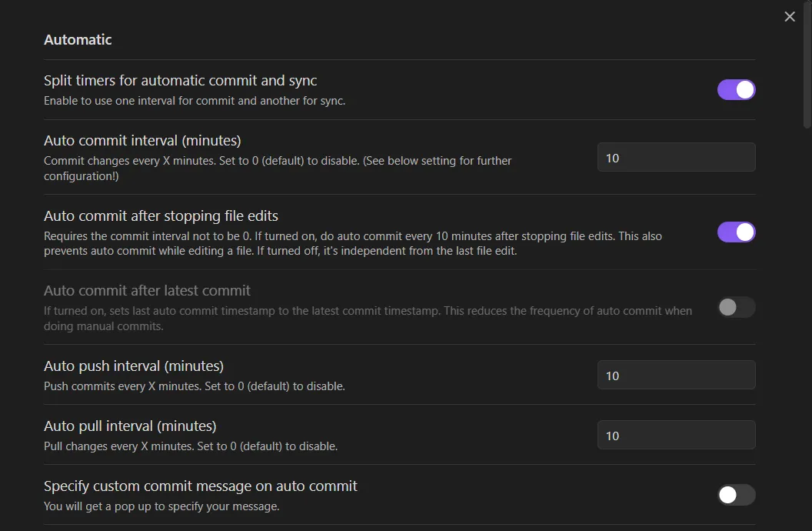Screen dimensions: 812x531
Task: Click the 'You will get a pop up' description
Action: [161, 506]
